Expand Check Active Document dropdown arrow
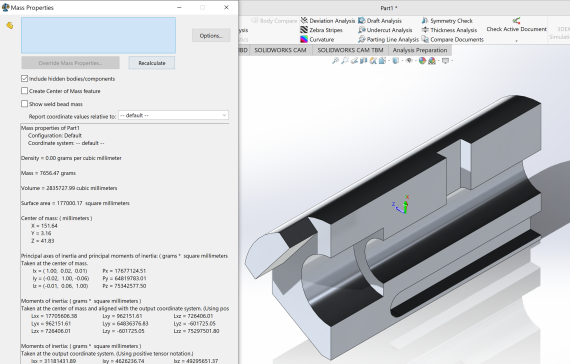The width and height of the screenshot is (570, 364). pyautogui.click(x=517, y=41)
